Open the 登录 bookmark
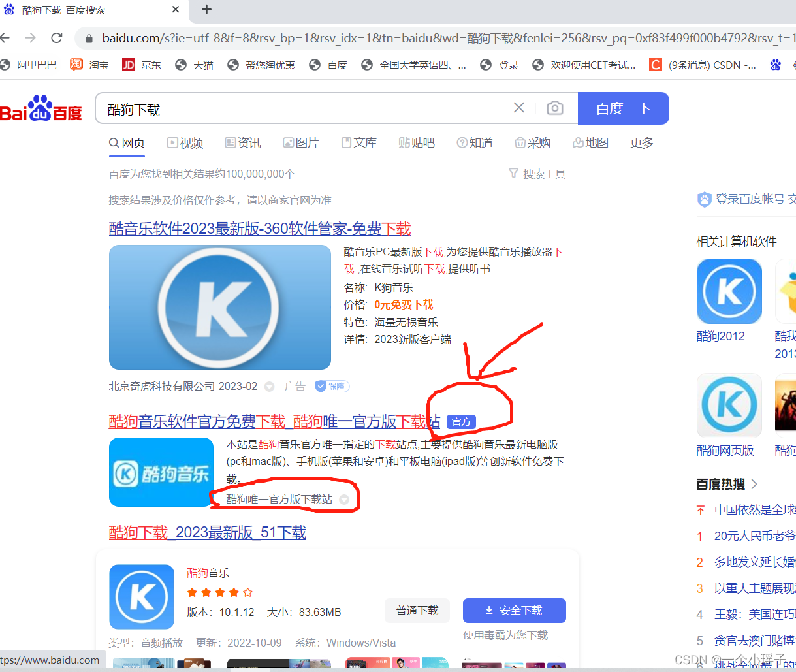 500,65
